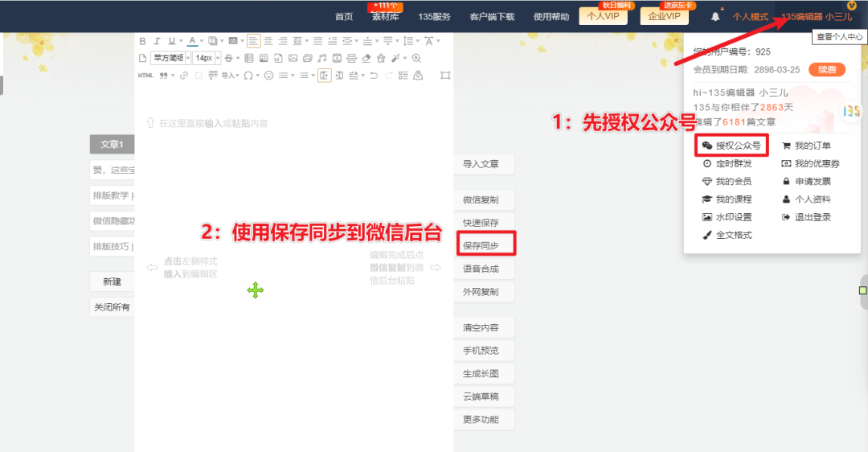Click 退出登录 to log out
This screenshot has width=868, height=452.
[806, 217]
